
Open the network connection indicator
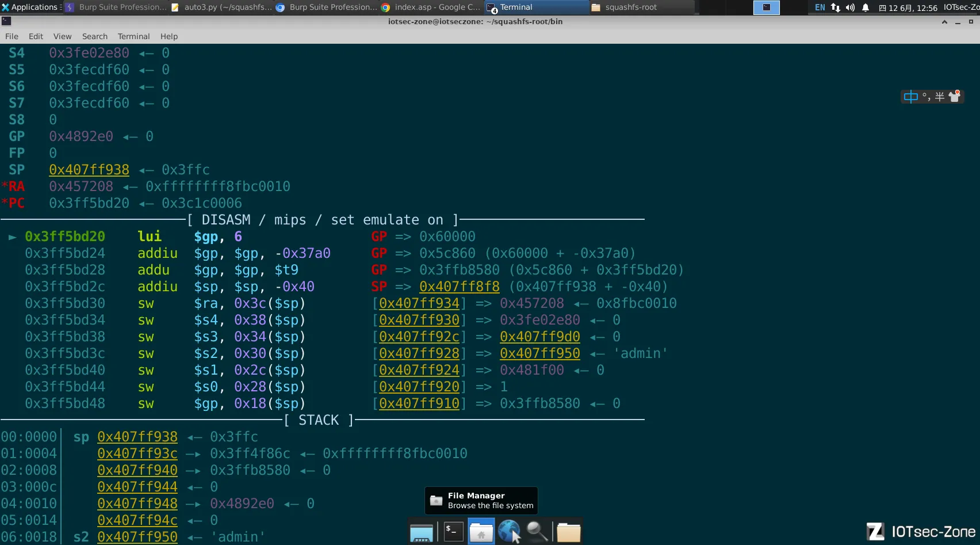pyautogui.click(x=835, y=7)
